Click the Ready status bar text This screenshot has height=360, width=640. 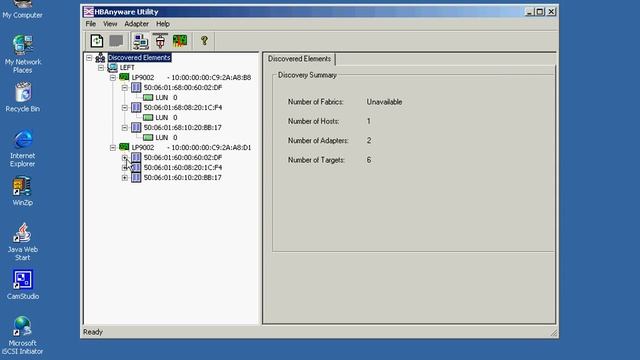pyautogui.click(x=93, y=332)
